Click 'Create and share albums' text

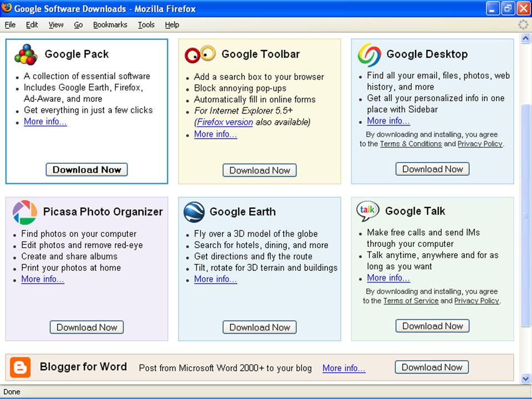[x=69, y=257]
